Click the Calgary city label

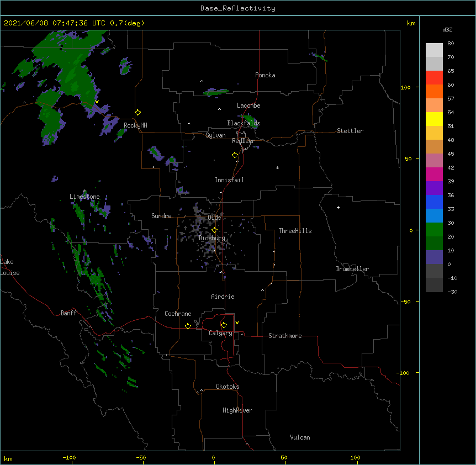(221, 333)
